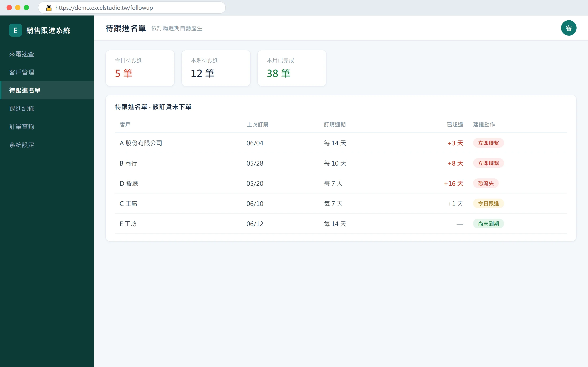Click 立即聯繫 badge for A 股份有限公司
Image resolution: width=588 pixels, height=367 pixels.
pyautogui.click(x=488, y=143)
